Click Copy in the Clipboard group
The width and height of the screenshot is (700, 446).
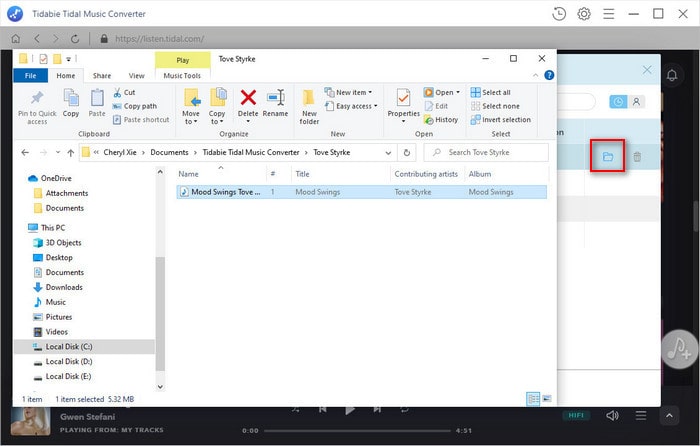(x=71, y=103)
